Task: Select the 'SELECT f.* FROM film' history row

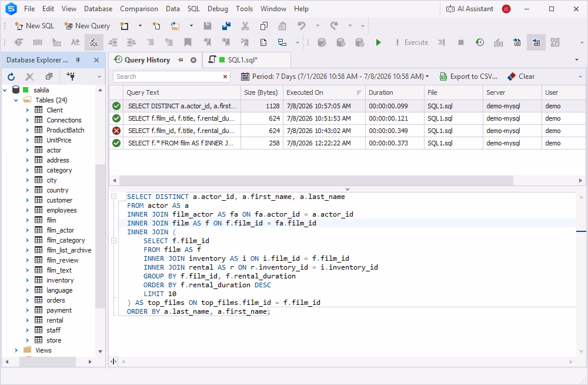Action: [348, 143]
